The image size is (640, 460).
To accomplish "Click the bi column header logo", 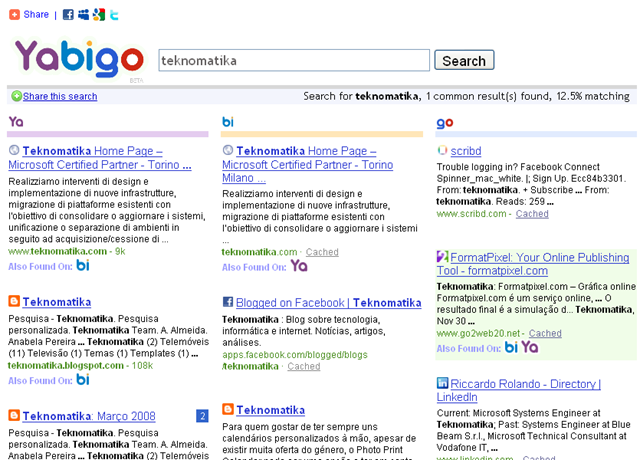I will [228, 122].
